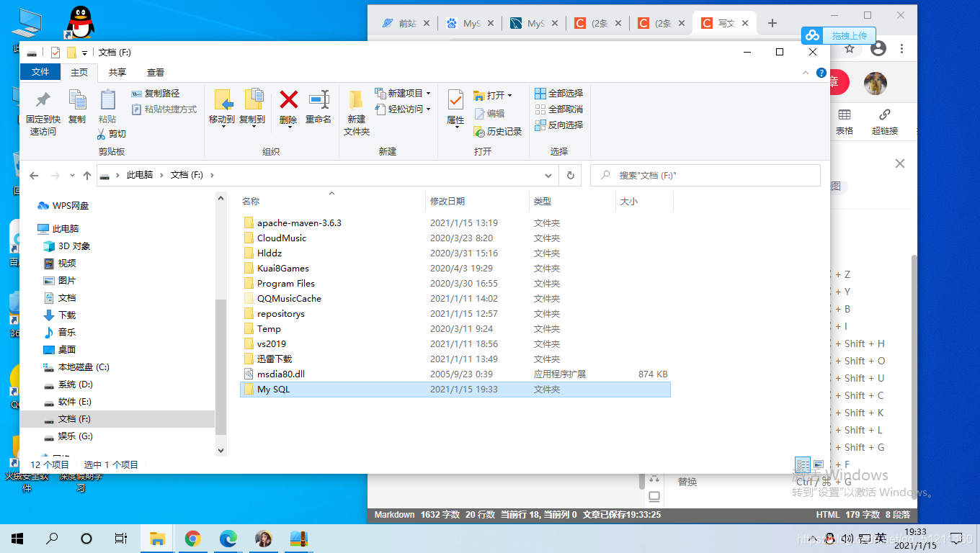Click quick access Properties checkmark icon

pos(55,53)
